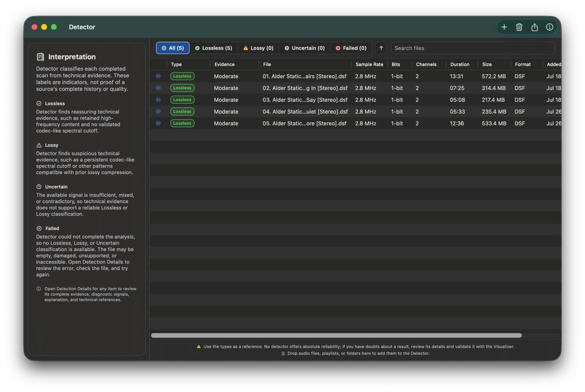Image resolution: width=585 pixels, height=392 pixels.
Task: Sort by the Evidence column header
Action: [x=235, y=64]
